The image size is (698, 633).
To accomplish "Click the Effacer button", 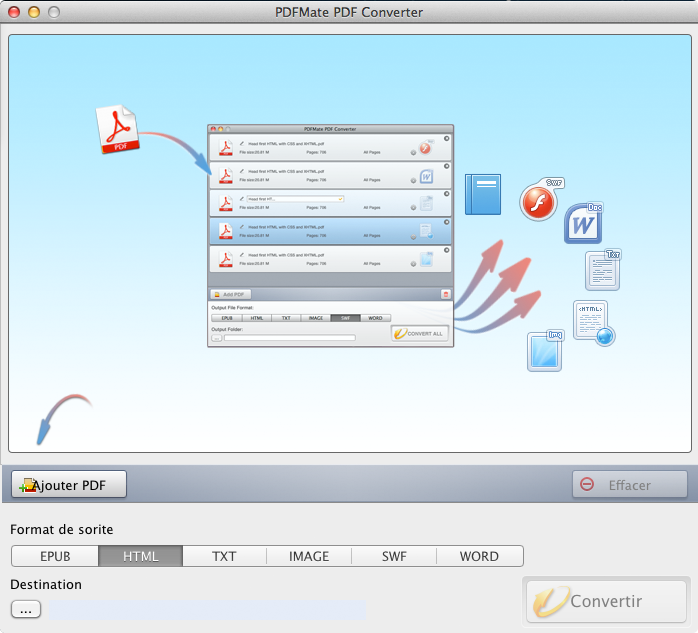I will coord(629,484).
